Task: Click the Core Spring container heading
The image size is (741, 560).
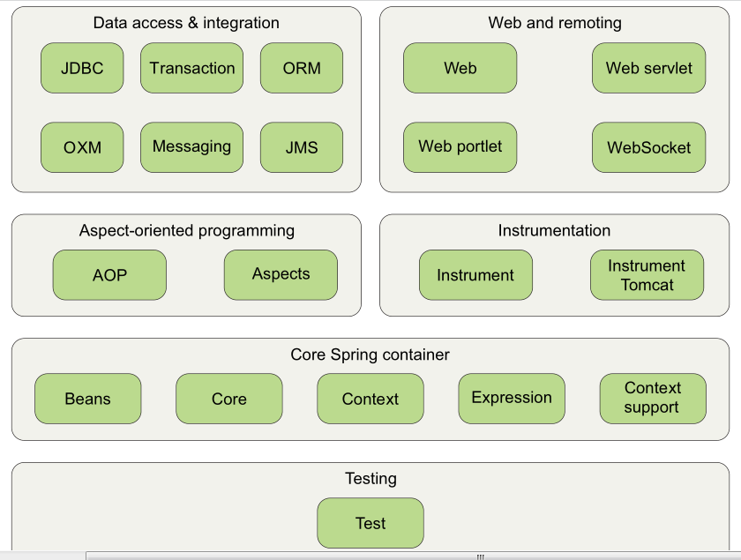Action: click(370, 355)
